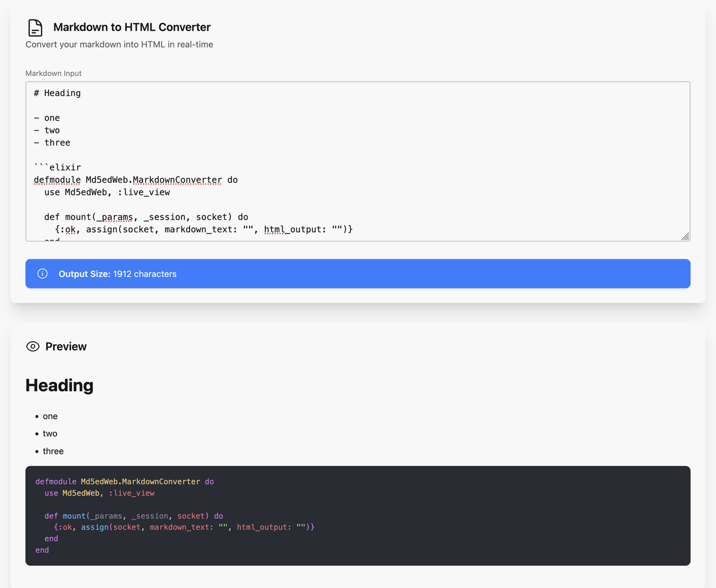
Task: Click the info icon in the Output Size banner
Action: [x=42, y=274]
